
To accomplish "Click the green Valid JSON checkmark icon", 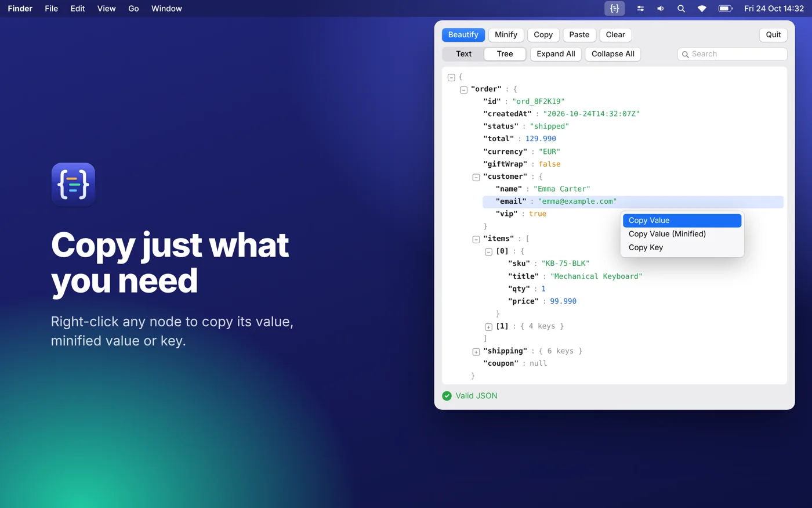I will 447,396.
